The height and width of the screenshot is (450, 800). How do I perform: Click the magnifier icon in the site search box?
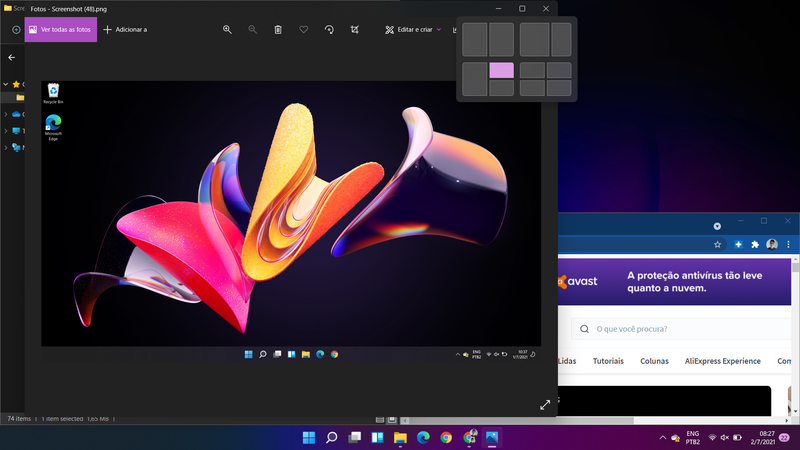pos(585,329)
